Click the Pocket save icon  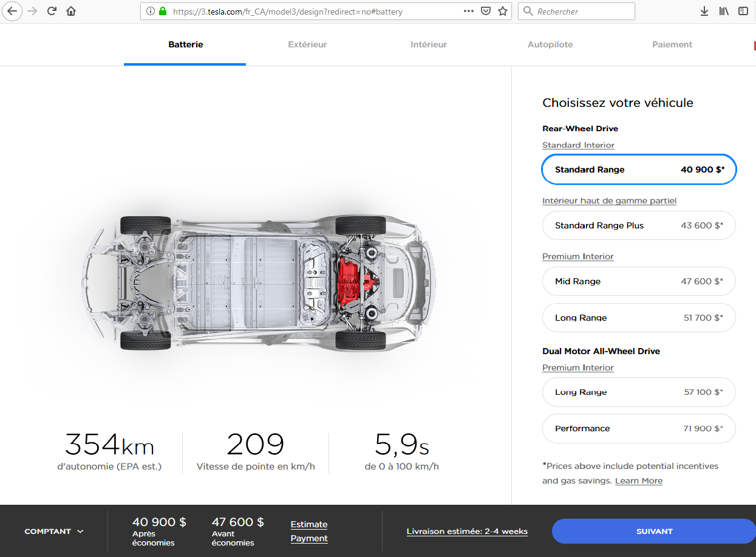coord(485,11)
